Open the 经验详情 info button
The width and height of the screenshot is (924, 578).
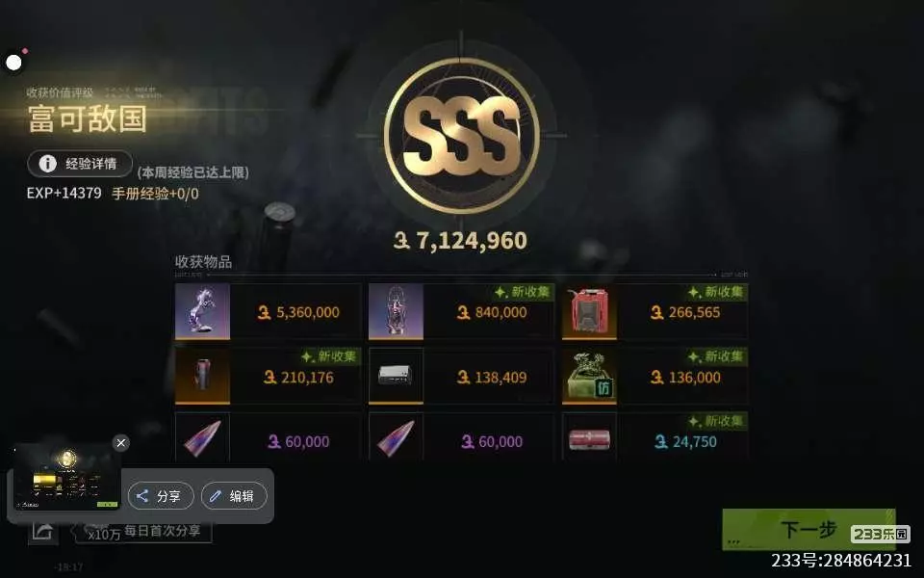(80, 164)
